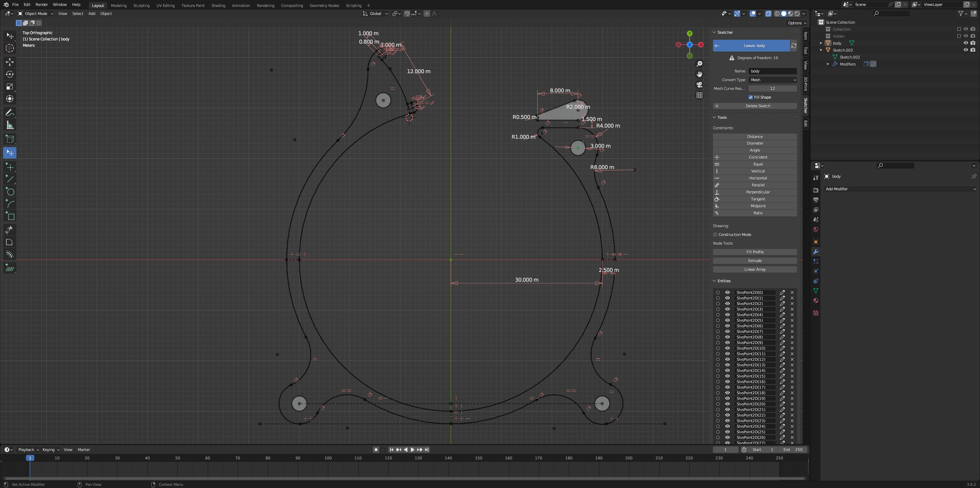Select the Move tool
The height and width of the screenshot is (488, 980).
pos(10,62)
